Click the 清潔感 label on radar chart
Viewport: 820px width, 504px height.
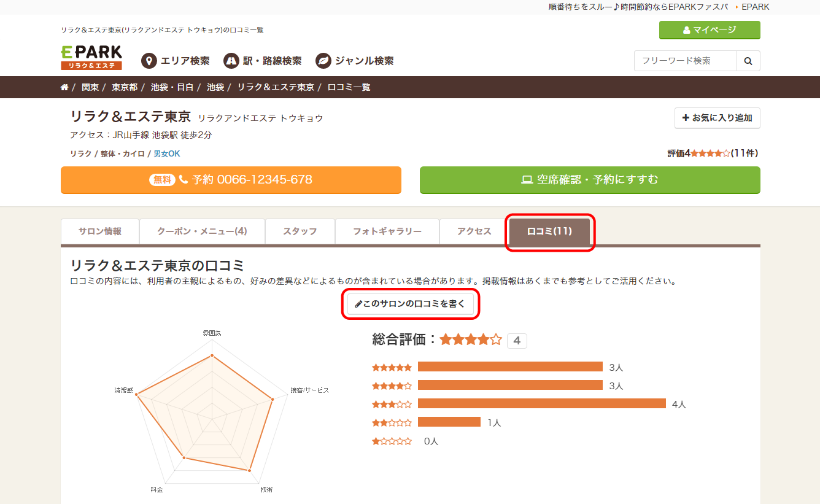[123, 390]
